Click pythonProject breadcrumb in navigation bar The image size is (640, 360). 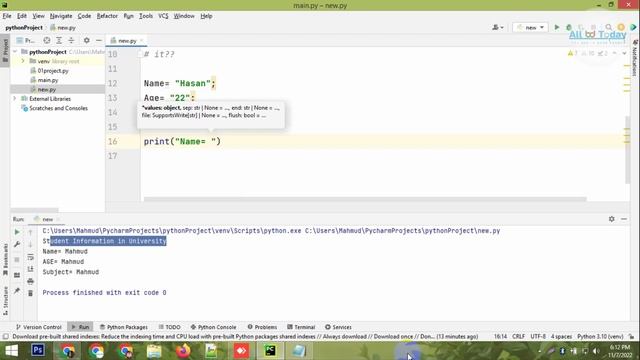(24, 28)
